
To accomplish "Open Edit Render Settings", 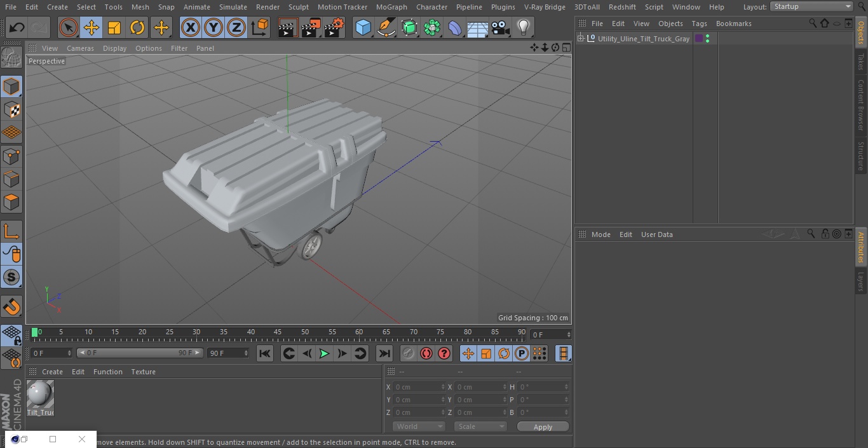I will 334,27.
